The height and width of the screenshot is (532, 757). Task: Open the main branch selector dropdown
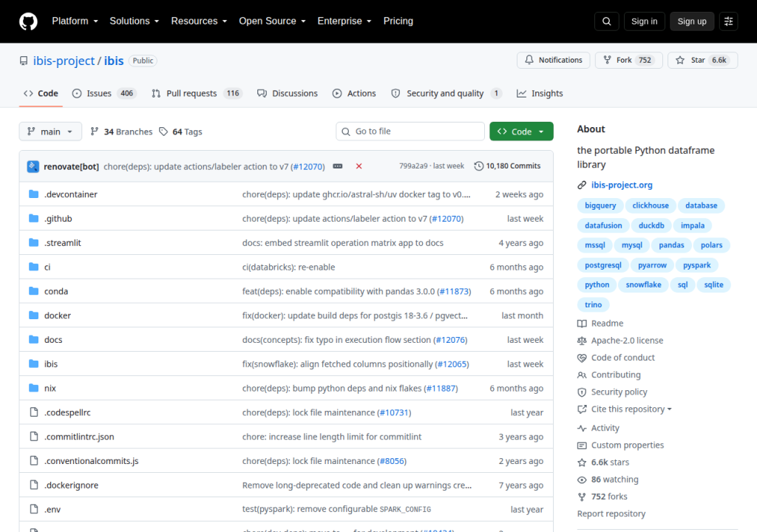[x=50, y=132]
